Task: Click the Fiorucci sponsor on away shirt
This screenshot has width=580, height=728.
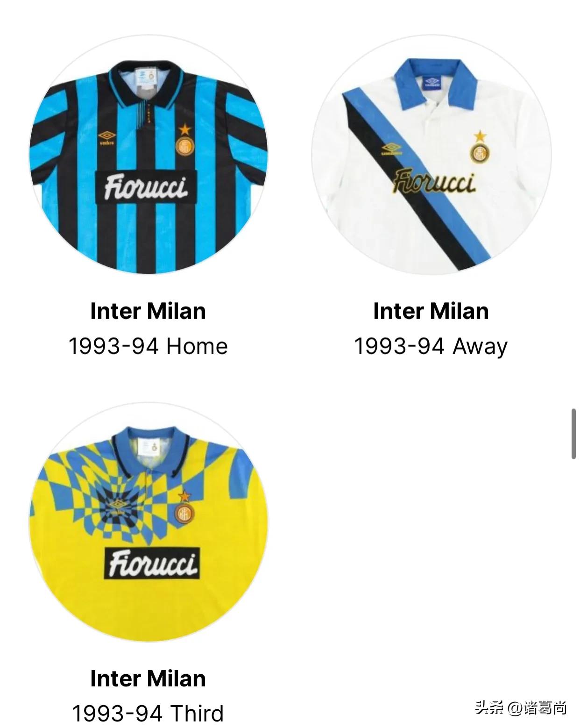Action: click(434, 181)
